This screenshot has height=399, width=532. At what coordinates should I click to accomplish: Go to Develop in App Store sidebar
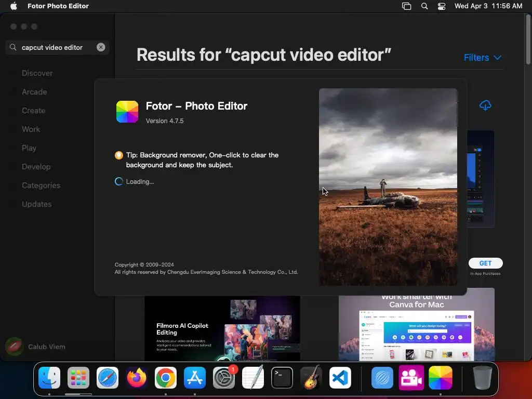36,167
